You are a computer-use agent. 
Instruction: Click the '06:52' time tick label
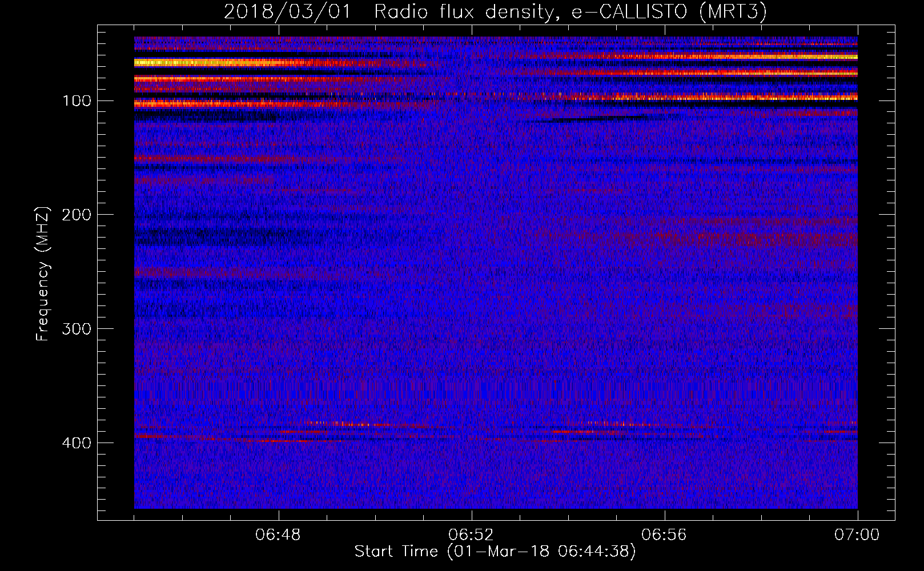tap(471, 535)
